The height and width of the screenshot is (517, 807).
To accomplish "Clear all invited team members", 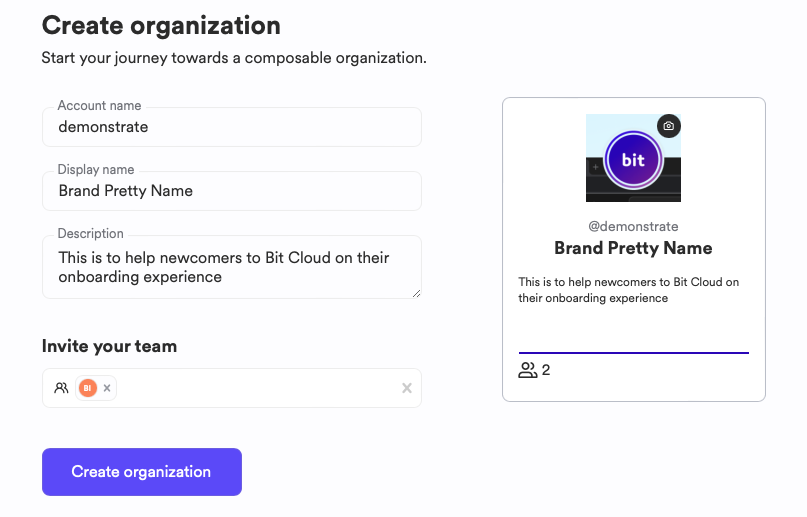I will coord(407,388).
